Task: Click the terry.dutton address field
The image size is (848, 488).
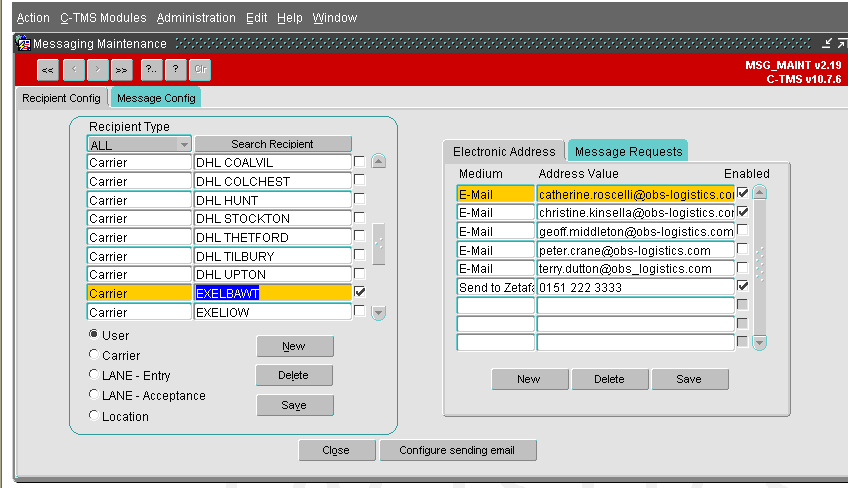Action: 636,268
